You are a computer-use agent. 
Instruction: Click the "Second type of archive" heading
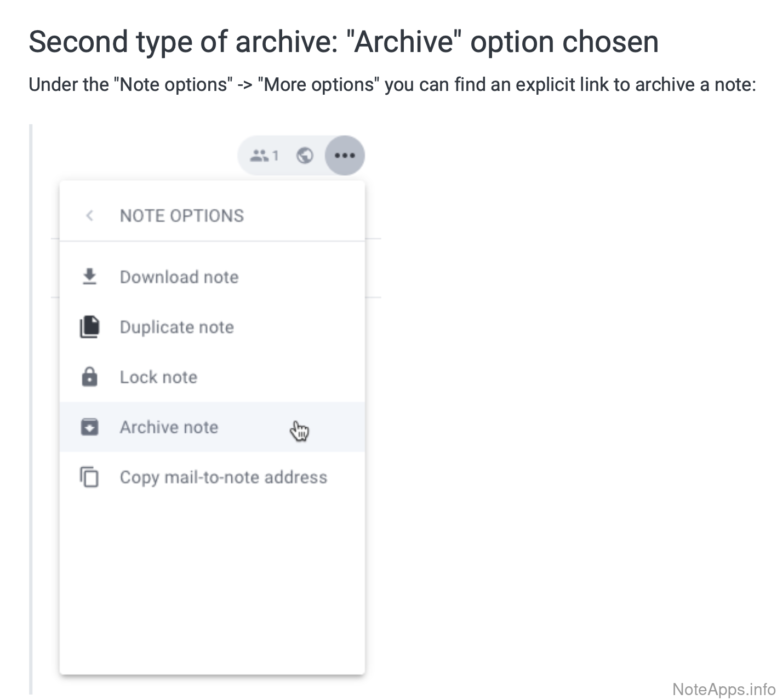[x=344, y=42]
